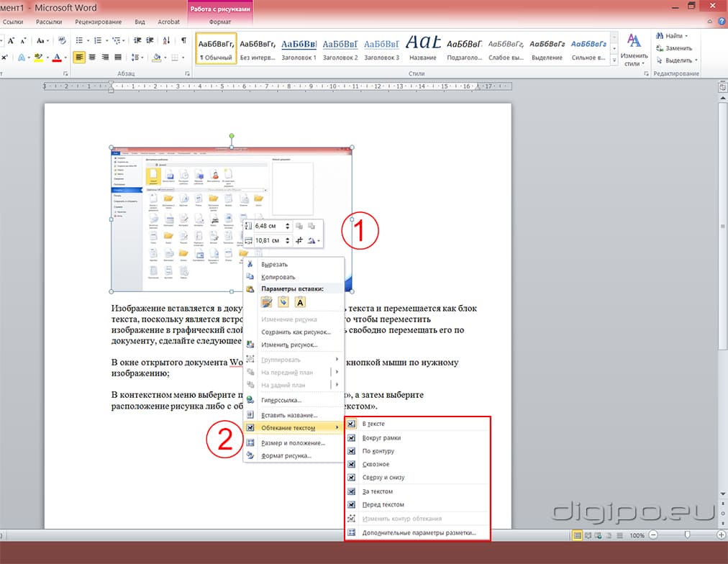Select 'Перед текстом' wrapping option
This screenshot has height=564, width=728.
pyautogui.click(x=383, y=504)
